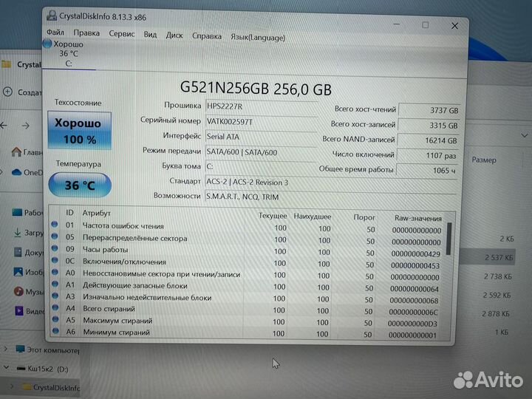
Task: Open Музыка item in Explorer sidebar
Action: point(29,292)
